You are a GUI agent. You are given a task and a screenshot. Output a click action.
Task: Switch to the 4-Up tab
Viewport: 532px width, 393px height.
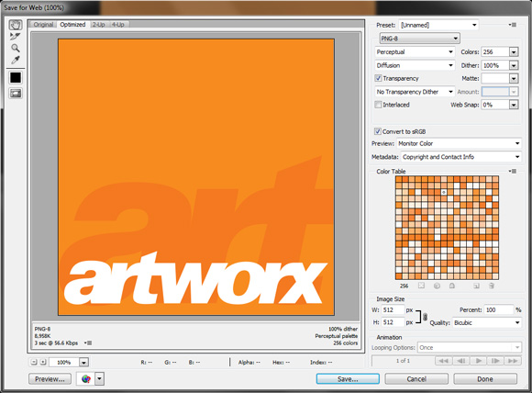point(118,25)
